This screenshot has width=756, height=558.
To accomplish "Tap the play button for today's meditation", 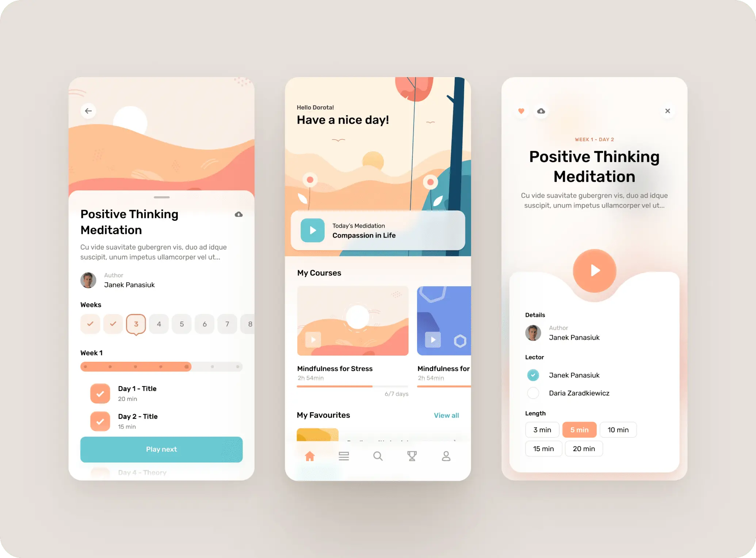I will tap(314, 230).
